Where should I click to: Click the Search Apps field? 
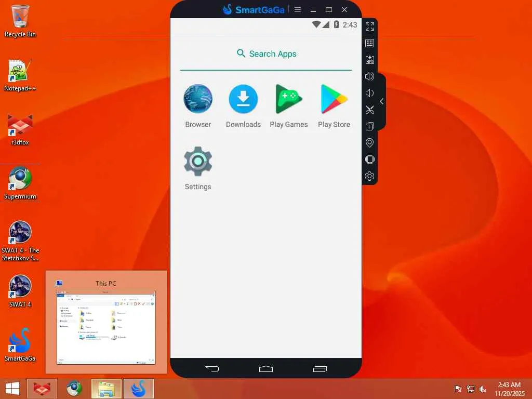click(x=266, y=54)
